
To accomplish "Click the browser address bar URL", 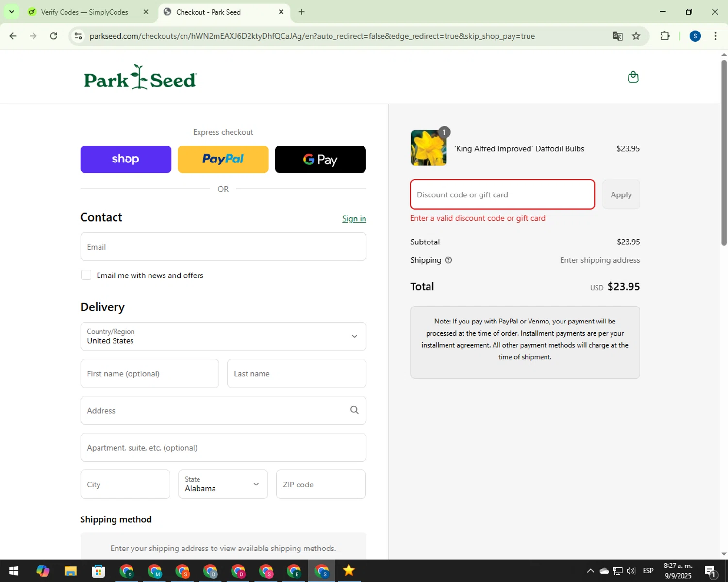I will pyautogui.click(x=312, y=36).
